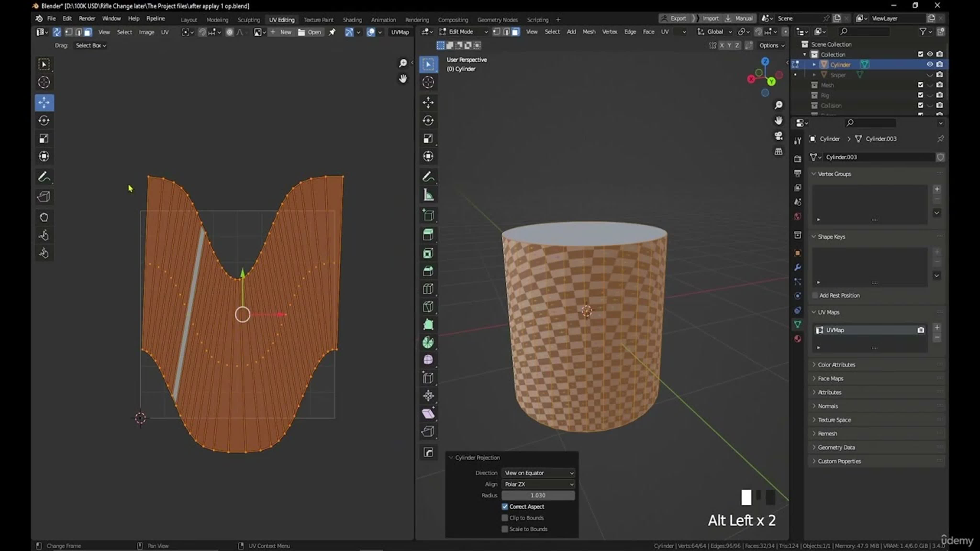Image resolution: width=980 pixels, height=551 pixels.
Task: Enable the Scale to Bounds checkbox
Action: [x=505, y=529]
